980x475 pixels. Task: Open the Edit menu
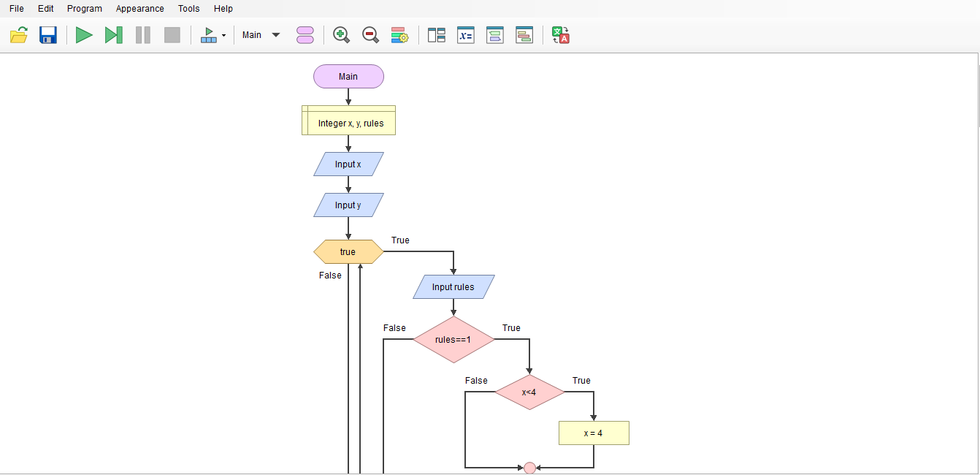coord(46,9)
